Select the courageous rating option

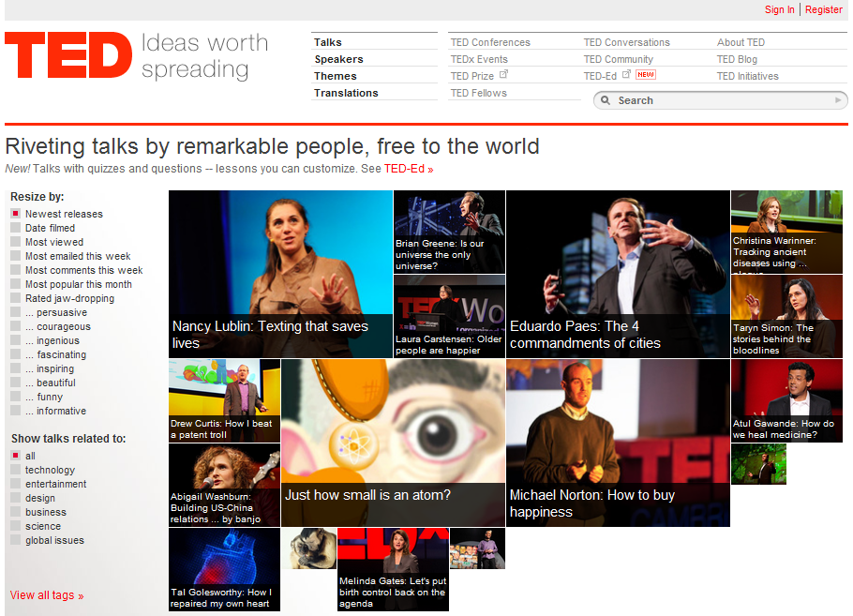[x=15, y=326]
